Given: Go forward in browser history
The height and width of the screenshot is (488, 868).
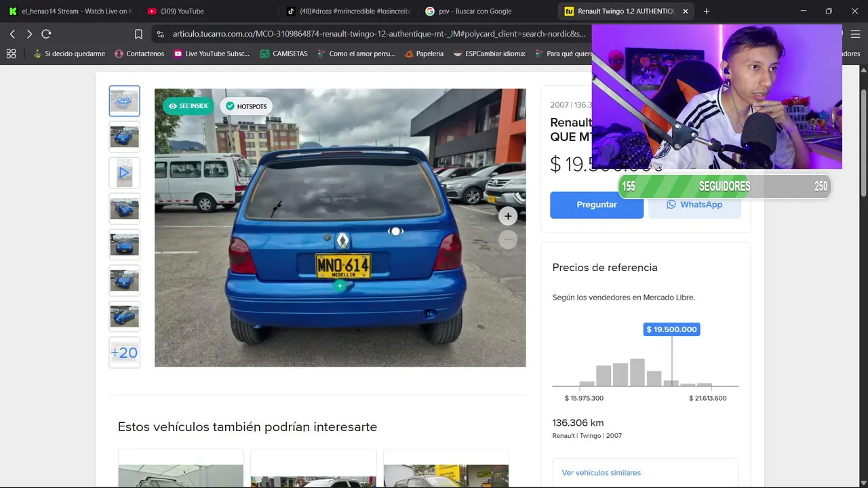Looking at the screenshot, I should pos(29,34).
